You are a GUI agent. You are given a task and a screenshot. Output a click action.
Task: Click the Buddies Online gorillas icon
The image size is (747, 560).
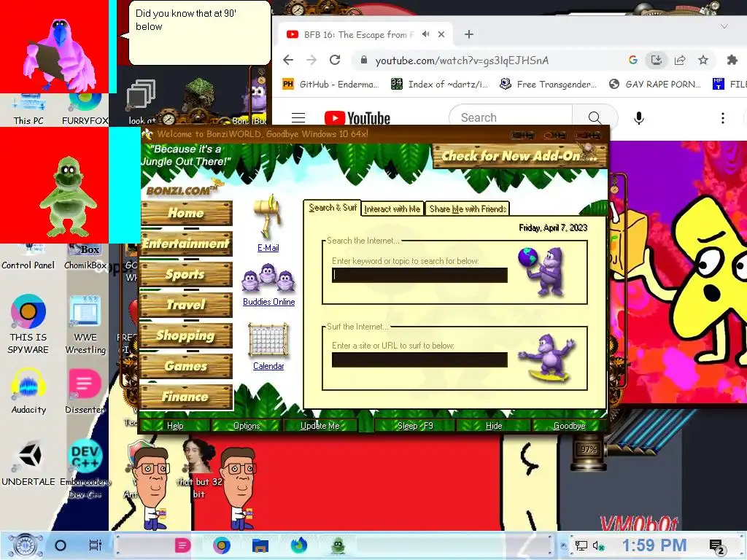coord(268,278)
